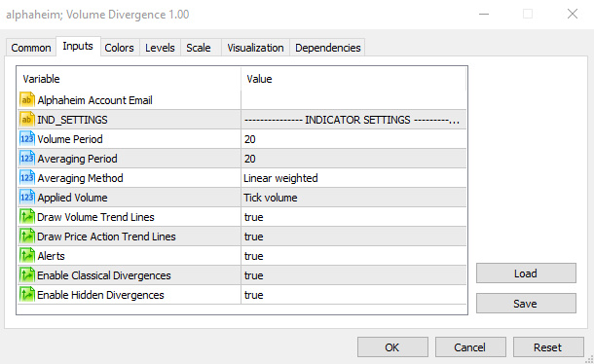Viewport: 594px width, 364px height.
Task: Toggle Draw Price Action Trend Lines true value
Action: coord(353,237)
